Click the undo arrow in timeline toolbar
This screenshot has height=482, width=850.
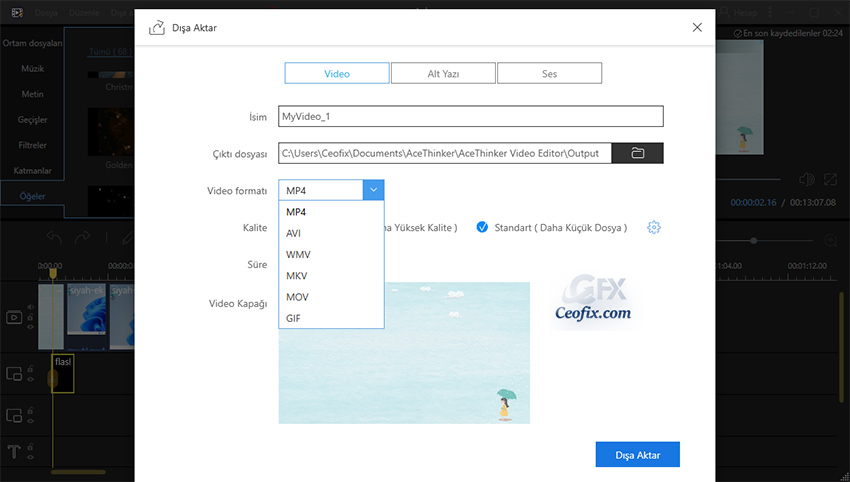tap(54, 237)
